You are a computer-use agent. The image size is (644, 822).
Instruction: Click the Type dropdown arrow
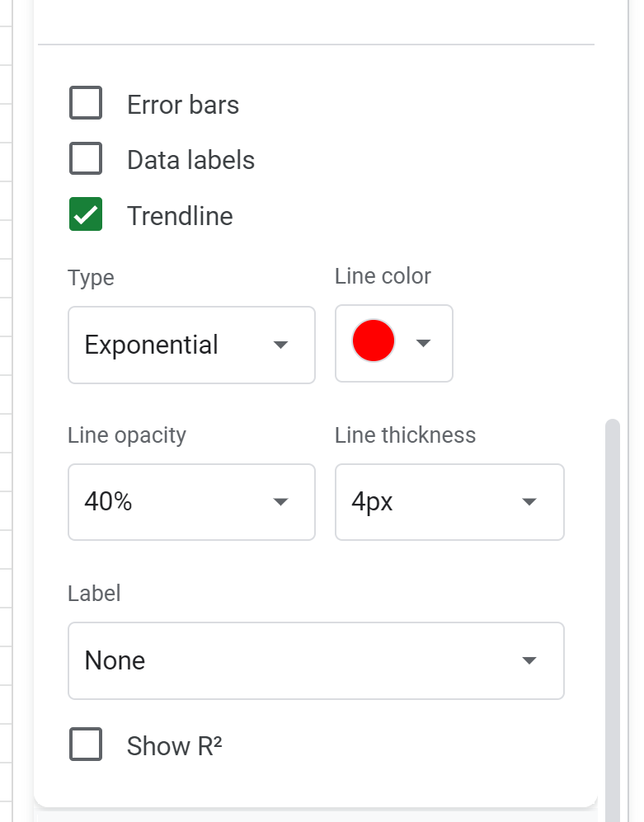pos(280,345)
